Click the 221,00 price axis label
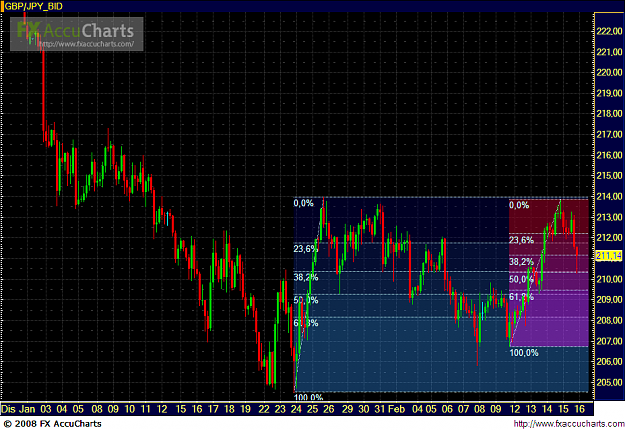625x430 pixels. click(609, 52)
